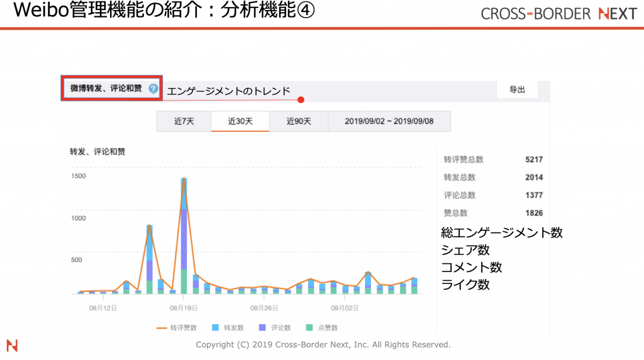
Task: Click the 500 y-axis label
Action: 76,259
